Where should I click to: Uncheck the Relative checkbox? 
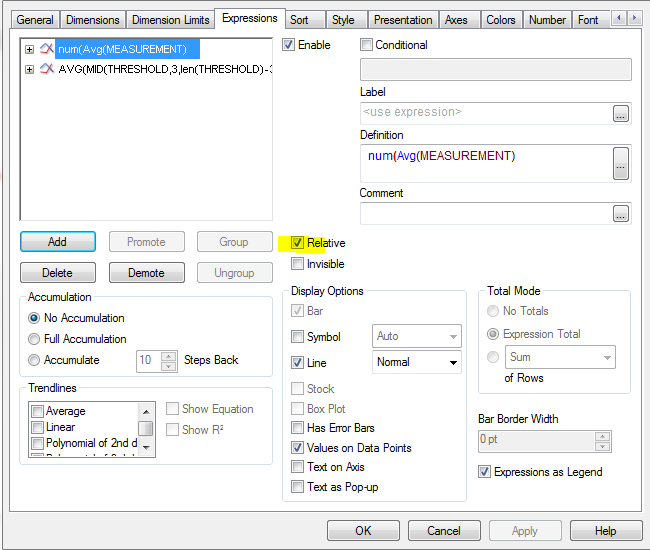click(297, 243)
